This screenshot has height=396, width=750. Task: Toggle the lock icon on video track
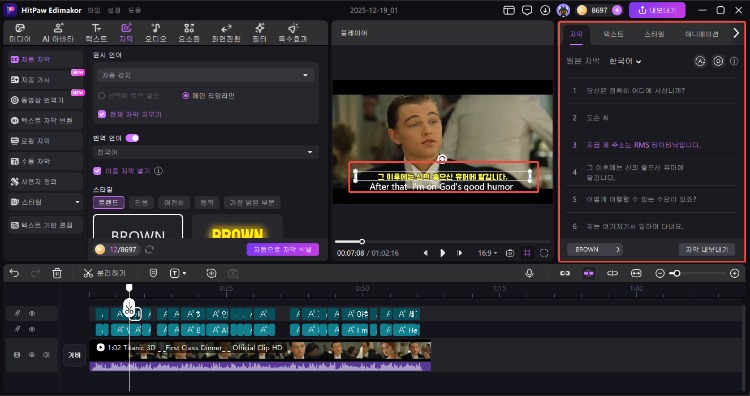point(17,355)
